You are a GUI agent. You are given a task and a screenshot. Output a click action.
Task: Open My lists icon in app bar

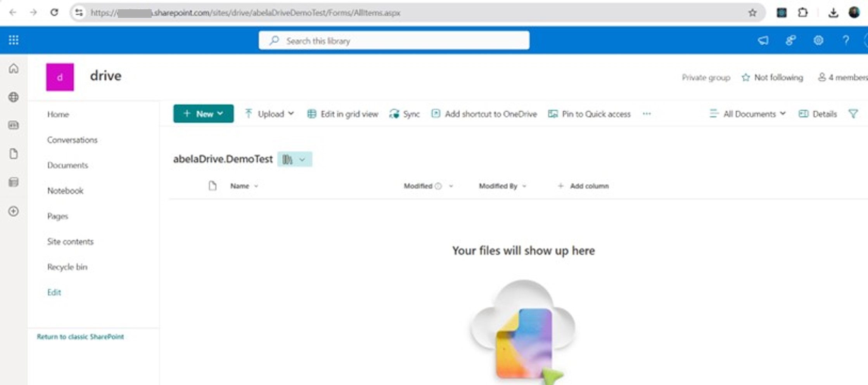[14, 182]
